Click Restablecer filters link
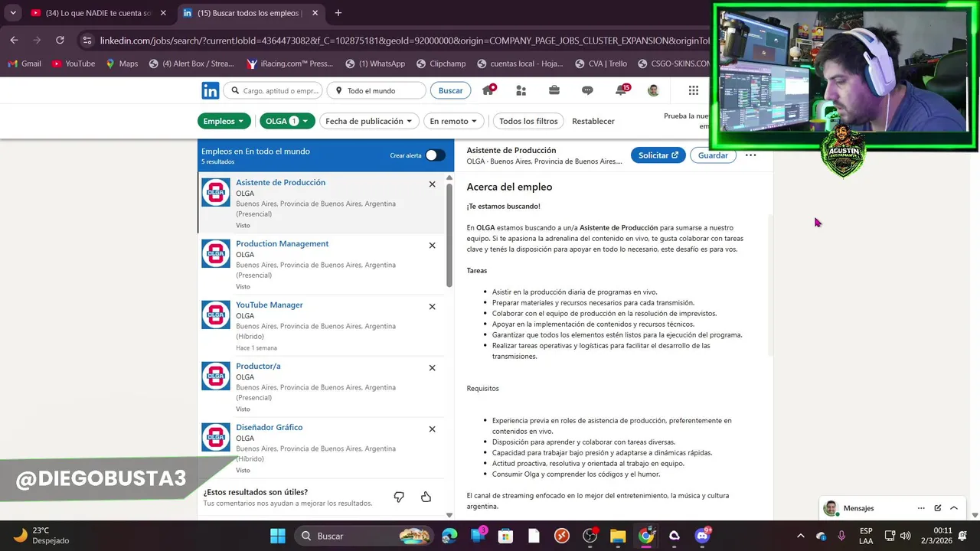This screenshot has height=551, width=980. point(593,121)
